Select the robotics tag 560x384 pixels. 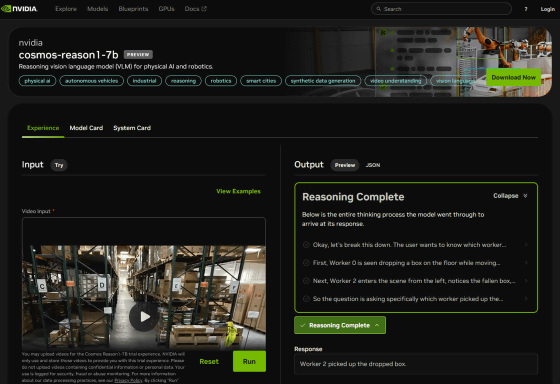click(x=221, y=81)
